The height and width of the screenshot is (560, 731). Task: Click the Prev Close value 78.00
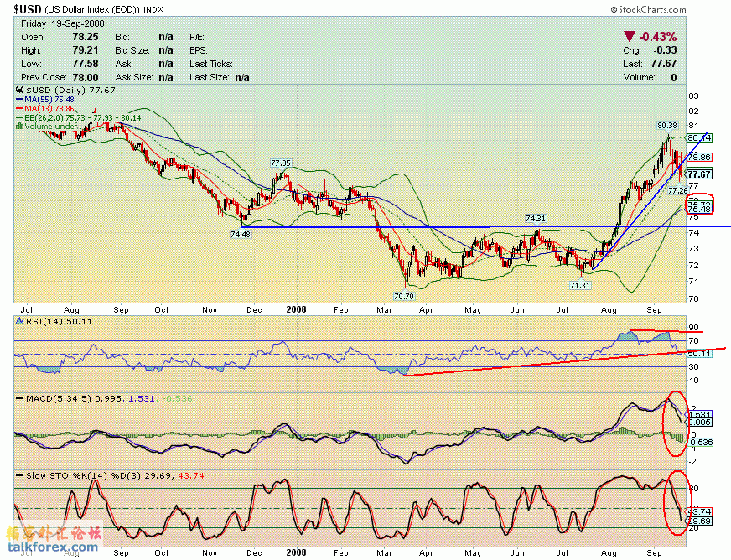[x=86, y=77]
